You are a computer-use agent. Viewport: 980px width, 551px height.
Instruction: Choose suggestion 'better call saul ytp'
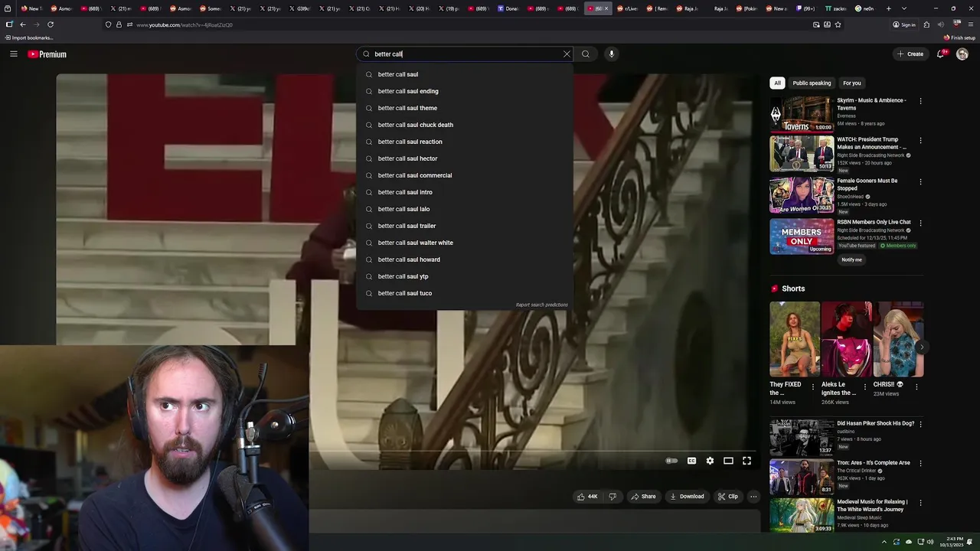click(465, 276)
